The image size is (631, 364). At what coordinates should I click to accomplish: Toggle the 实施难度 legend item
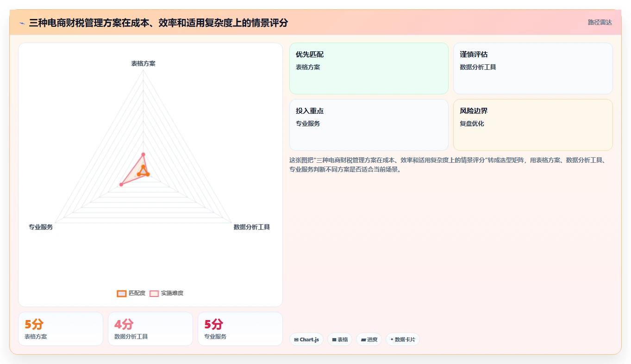pyautogui.click(x=166, y=293)
